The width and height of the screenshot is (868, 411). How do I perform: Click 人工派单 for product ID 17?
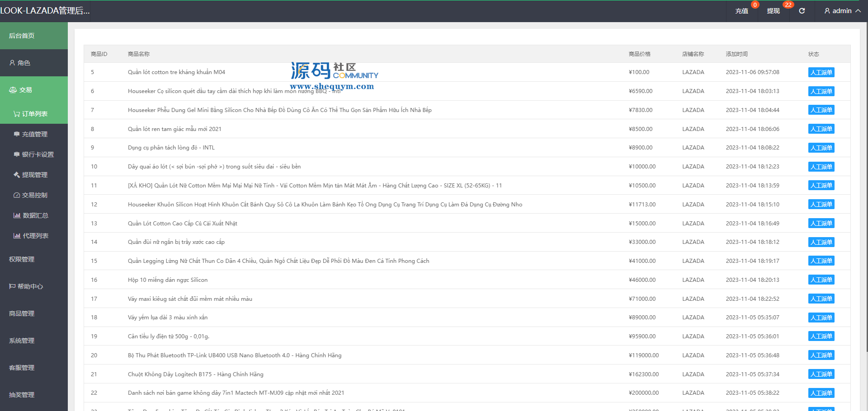[x=821, y=299]
